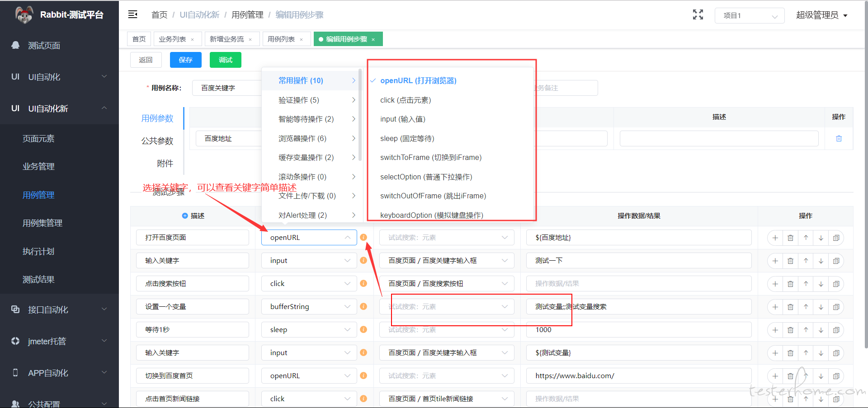868x408 pixels.
Task: Move the 点击搜索按钮 step down
Action: pos(821,284)
